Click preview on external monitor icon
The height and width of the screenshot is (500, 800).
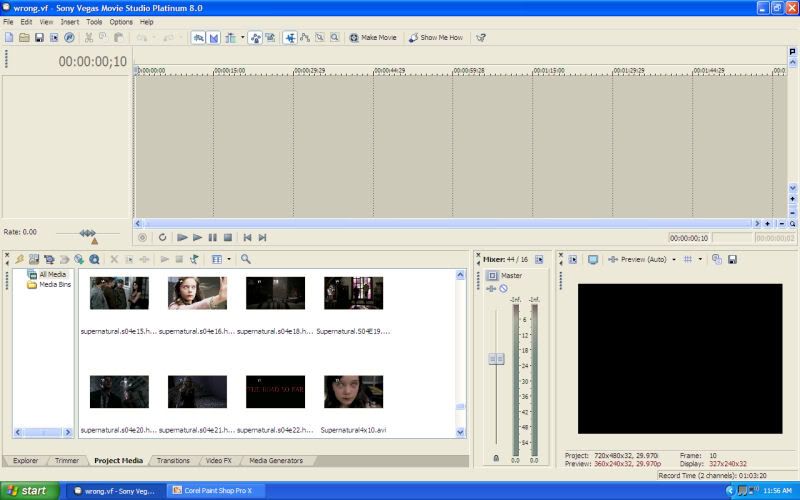point(593,260)
